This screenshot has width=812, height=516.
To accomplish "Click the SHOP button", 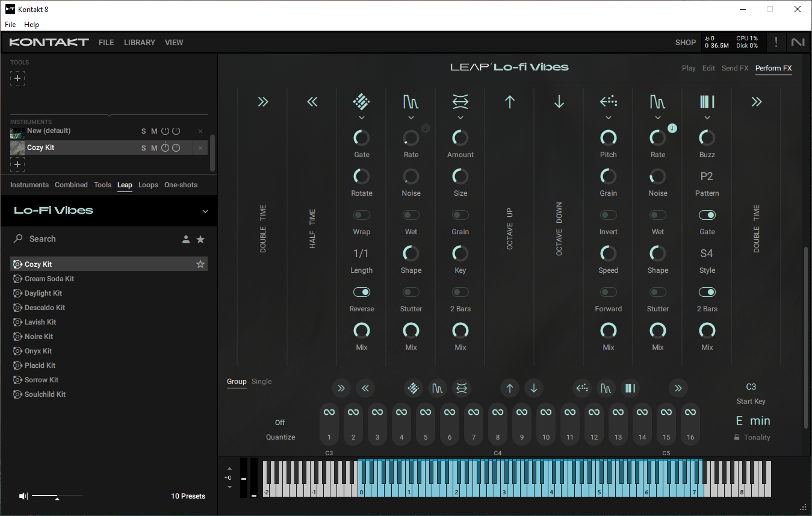I will tap(685, 42).
